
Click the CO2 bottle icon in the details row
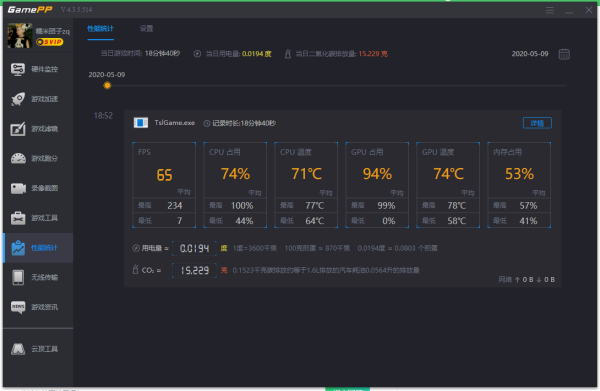coord(135,270)
